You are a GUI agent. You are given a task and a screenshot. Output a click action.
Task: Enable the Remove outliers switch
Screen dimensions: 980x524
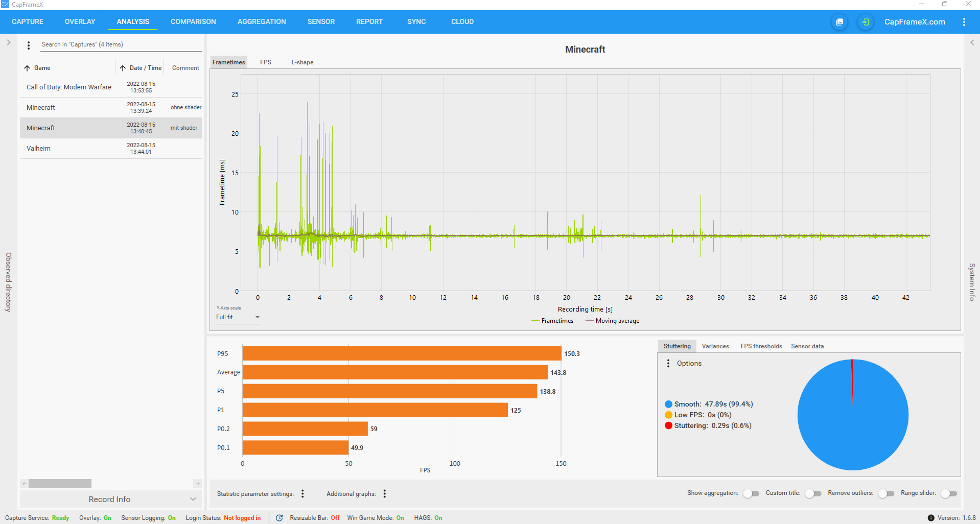(x=885, y=493)
